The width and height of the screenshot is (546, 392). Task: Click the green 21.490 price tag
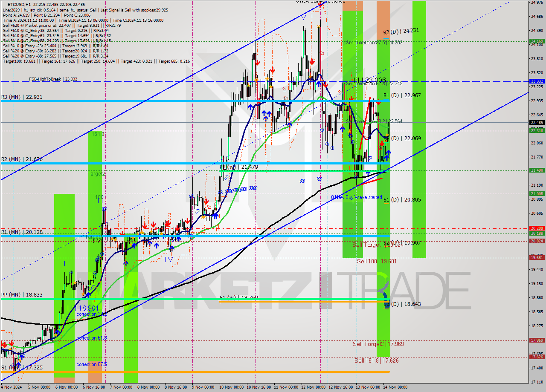point(537,170)
